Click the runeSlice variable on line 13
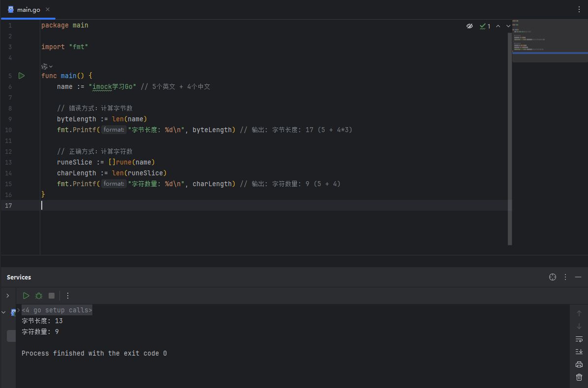Viewport: 588px width, 388px height. click(x=75, y=162)
